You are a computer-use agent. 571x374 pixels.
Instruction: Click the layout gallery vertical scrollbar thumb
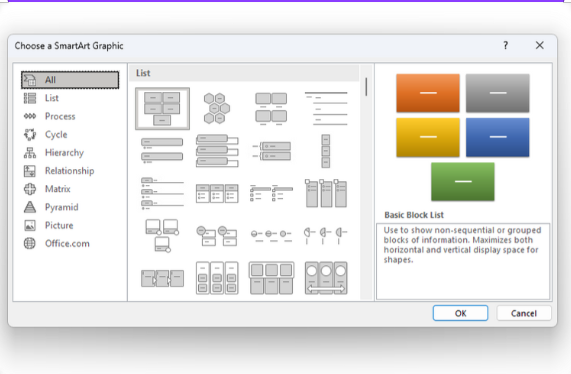pos(366,87)
